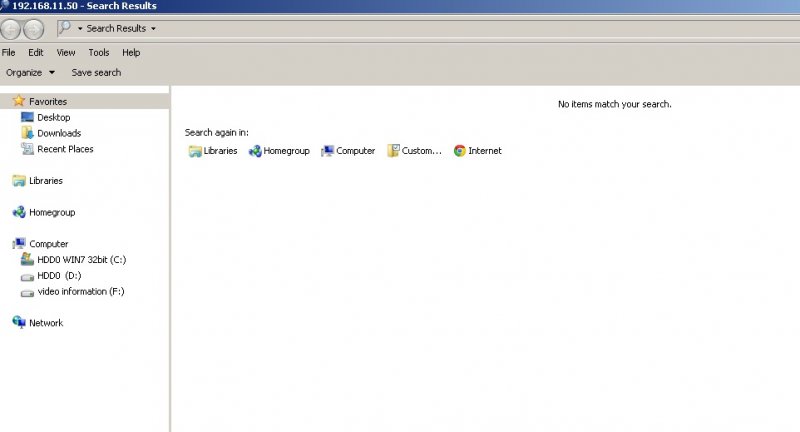Select Libraries label in navigation pane
This screenshot has width=800, height=432.
(46, 181)
